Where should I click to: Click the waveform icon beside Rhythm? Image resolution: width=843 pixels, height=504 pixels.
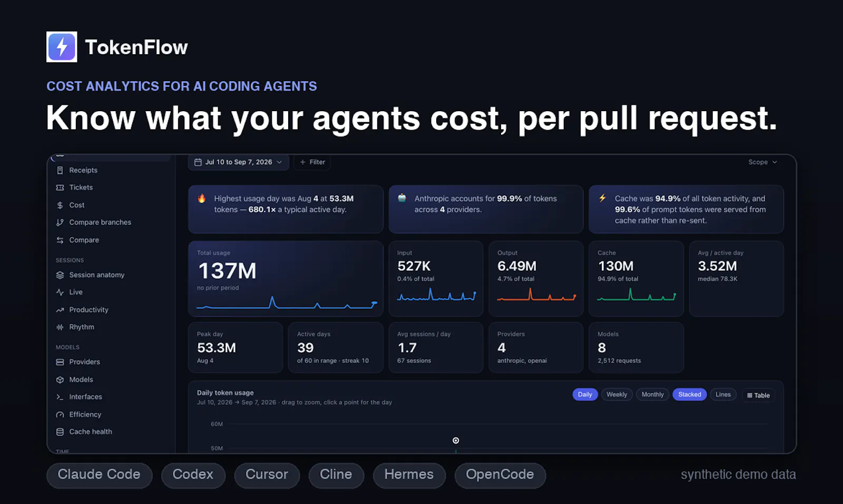(60, 327)
